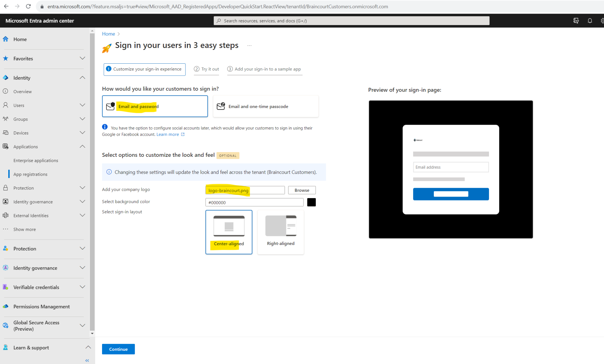Select Email and password sign-in option

155,106
